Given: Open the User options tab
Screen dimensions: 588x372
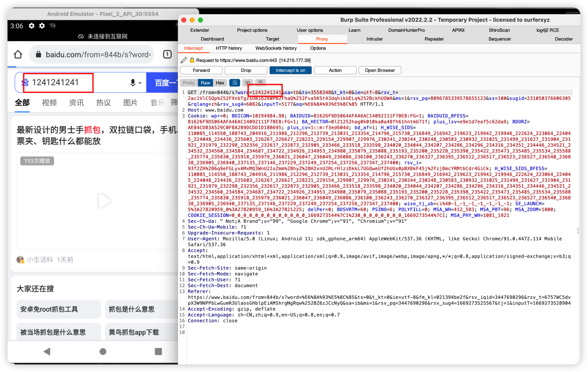Looking at the screenshot, I should click(310, 30).
